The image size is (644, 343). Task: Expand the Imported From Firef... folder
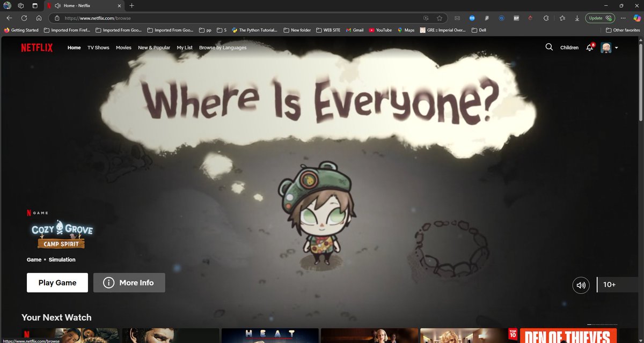pyautogui.click(x=67, y=30)
